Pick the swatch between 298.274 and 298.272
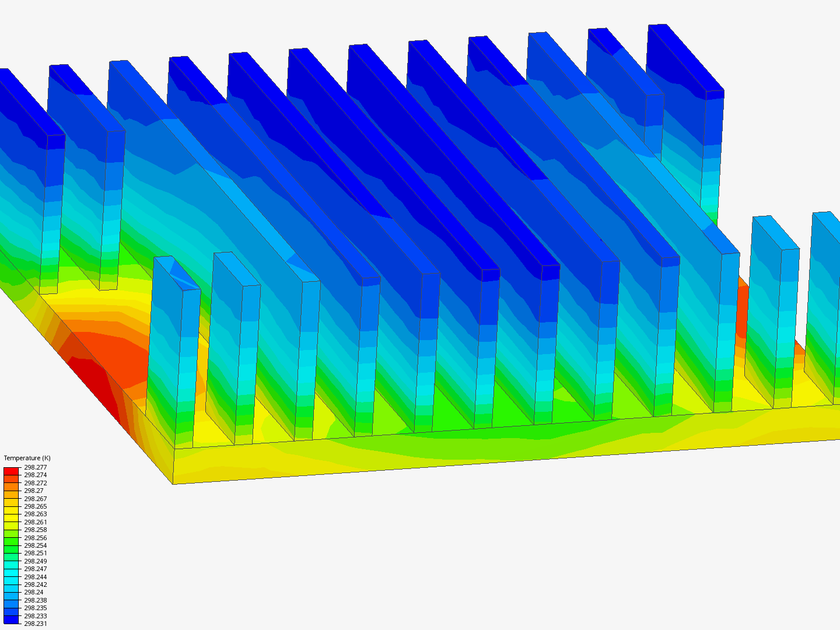The height and width of the screenshot is (630, 840). pyautogui.click(x=12, y=479)
